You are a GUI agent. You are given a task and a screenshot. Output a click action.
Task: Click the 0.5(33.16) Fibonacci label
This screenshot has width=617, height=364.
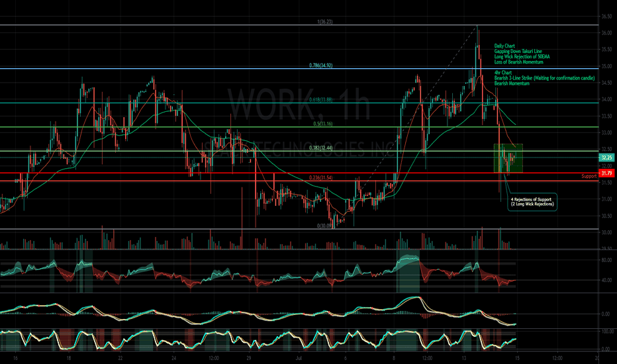[322, 124]
